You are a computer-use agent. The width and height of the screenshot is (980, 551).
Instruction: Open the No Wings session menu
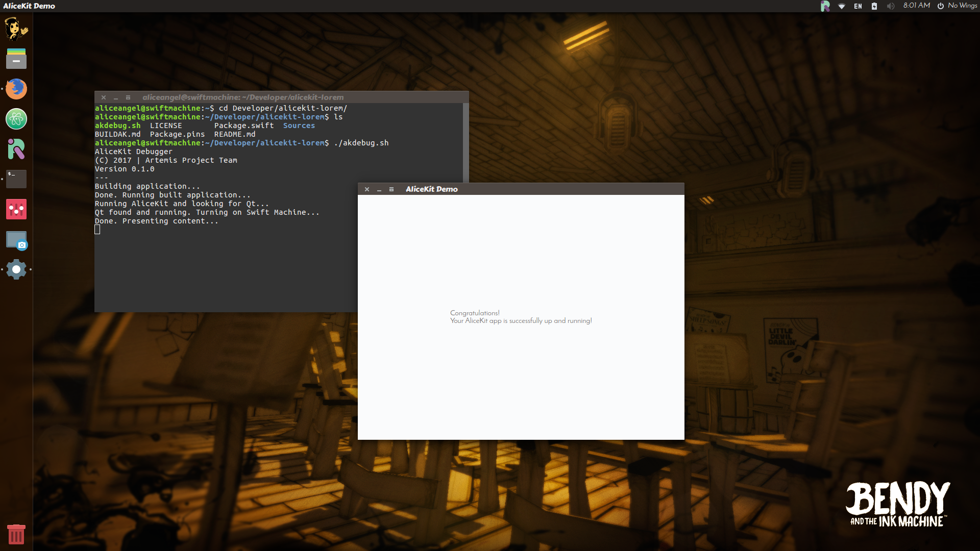pos(958,6)
